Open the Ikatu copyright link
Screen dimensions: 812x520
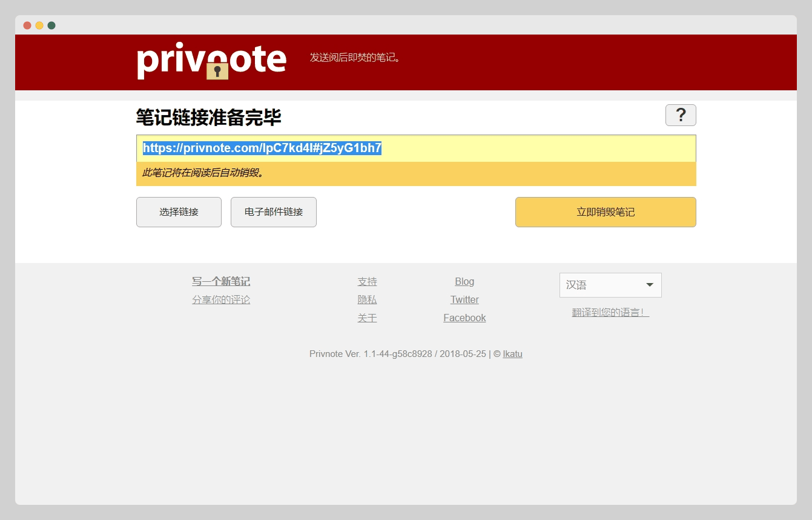[x=512, y=354]
